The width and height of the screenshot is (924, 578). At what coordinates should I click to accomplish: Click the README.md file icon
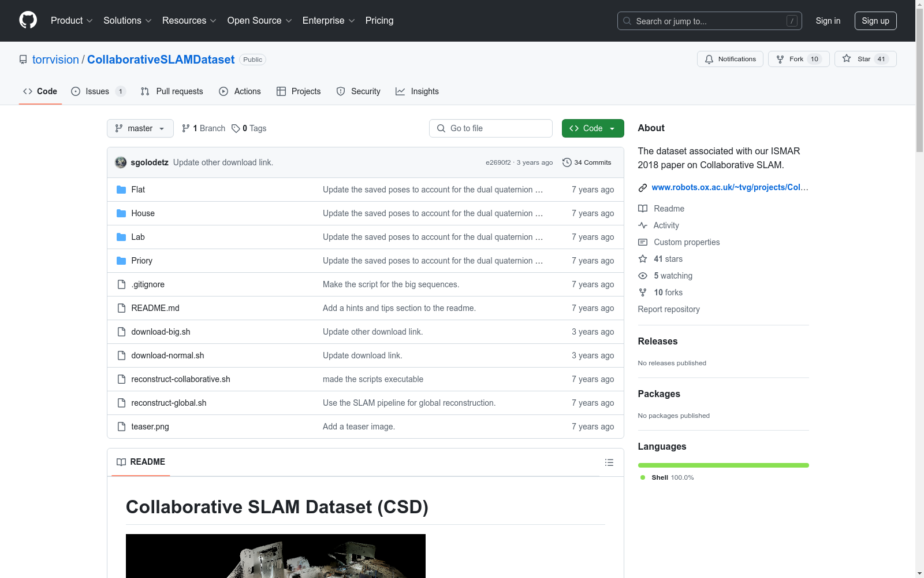121,308
